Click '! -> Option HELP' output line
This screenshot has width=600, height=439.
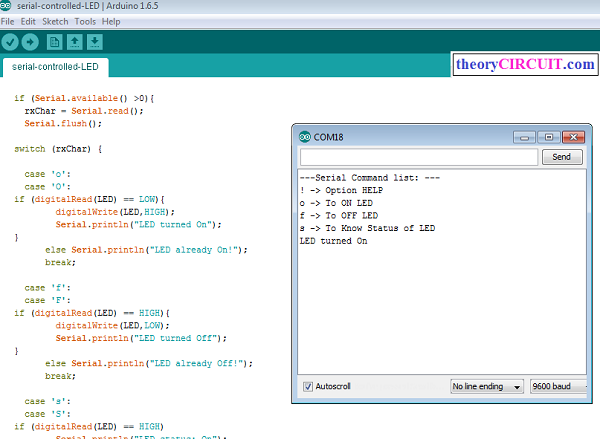tap(341, 191)
